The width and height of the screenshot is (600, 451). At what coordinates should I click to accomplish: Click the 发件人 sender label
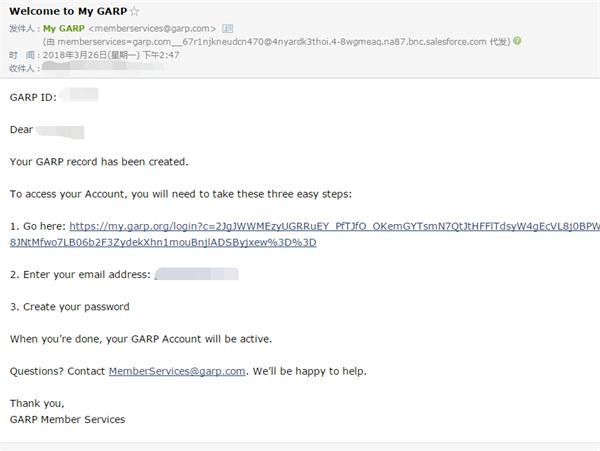click(23, 29)
